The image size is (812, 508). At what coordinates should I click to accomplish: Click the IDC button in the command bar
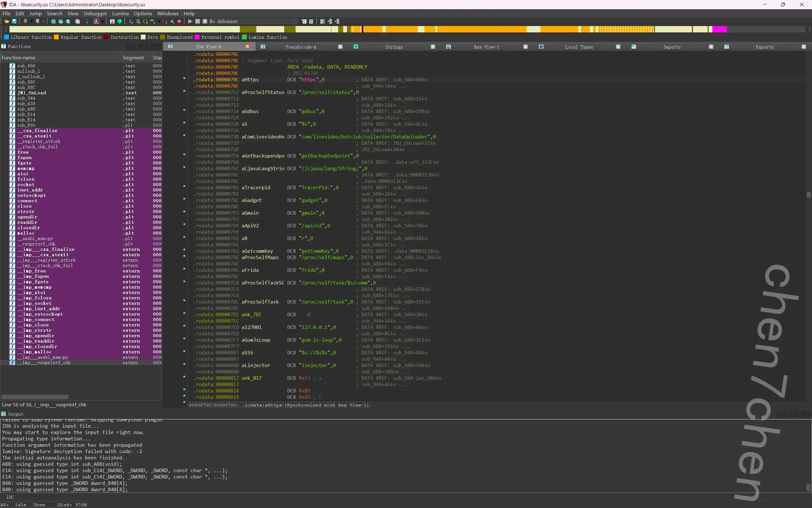click(10, 497)
